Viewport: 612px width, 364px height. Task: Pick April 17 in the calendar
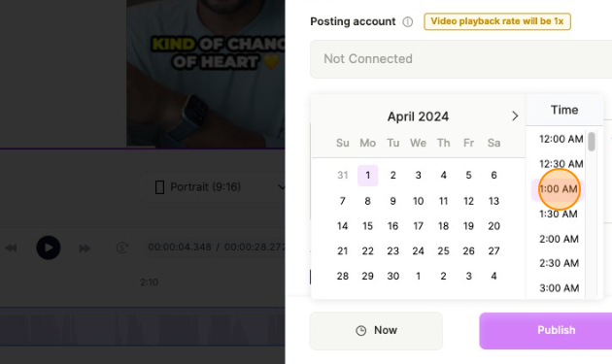coord(418,226)
